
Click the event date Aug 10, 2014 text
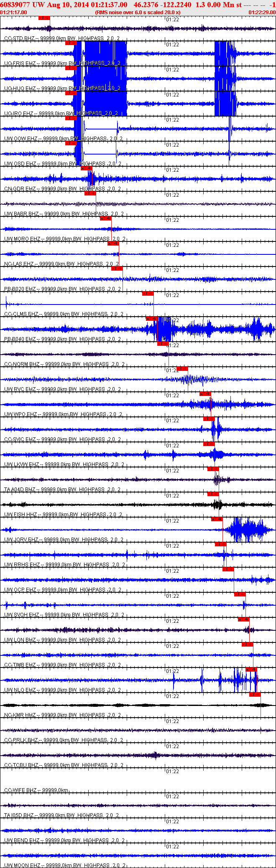[67, 5]
